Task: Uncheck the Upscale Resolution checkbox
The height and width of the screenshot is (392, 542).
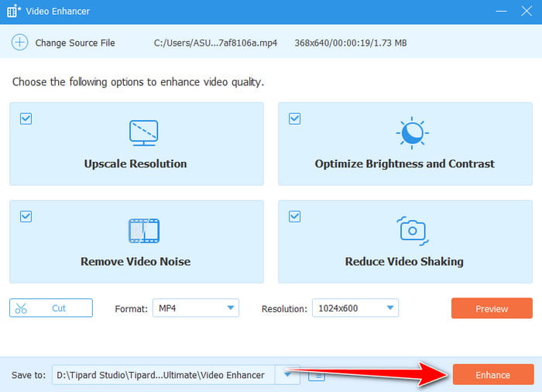Action: pyautogui.click(x=26, y=119)
